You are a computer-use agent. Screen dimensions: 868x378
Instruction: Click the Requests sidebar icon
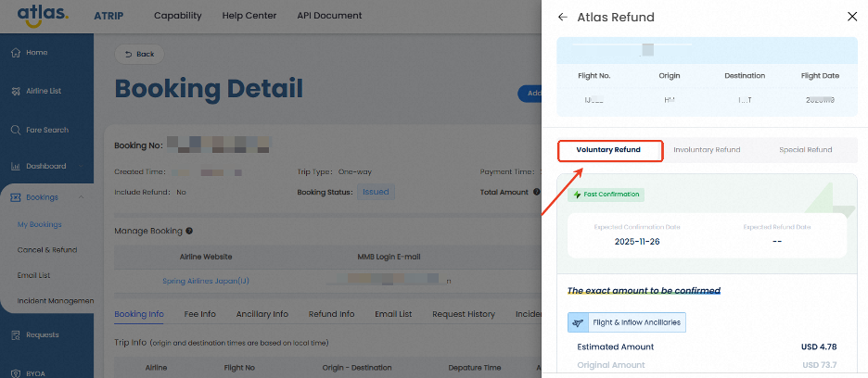16,334
